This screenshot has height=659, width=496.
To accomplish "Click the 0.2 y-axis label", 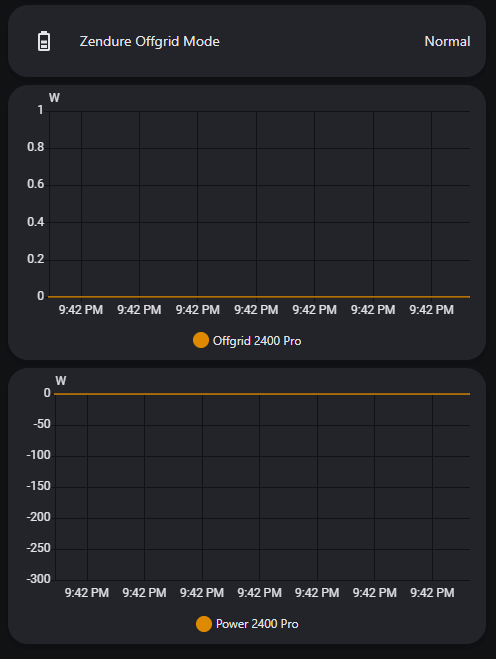I will click(x=35, y=259).
